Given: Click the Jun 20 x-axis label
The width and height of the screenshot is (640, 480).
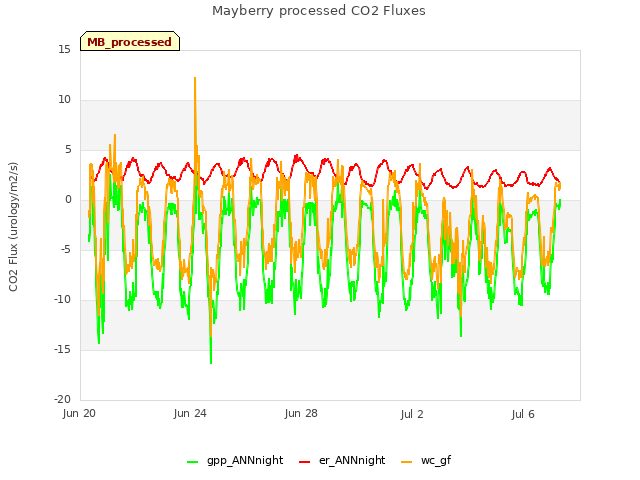Looking at the screenshot, I should coord(79,413).
